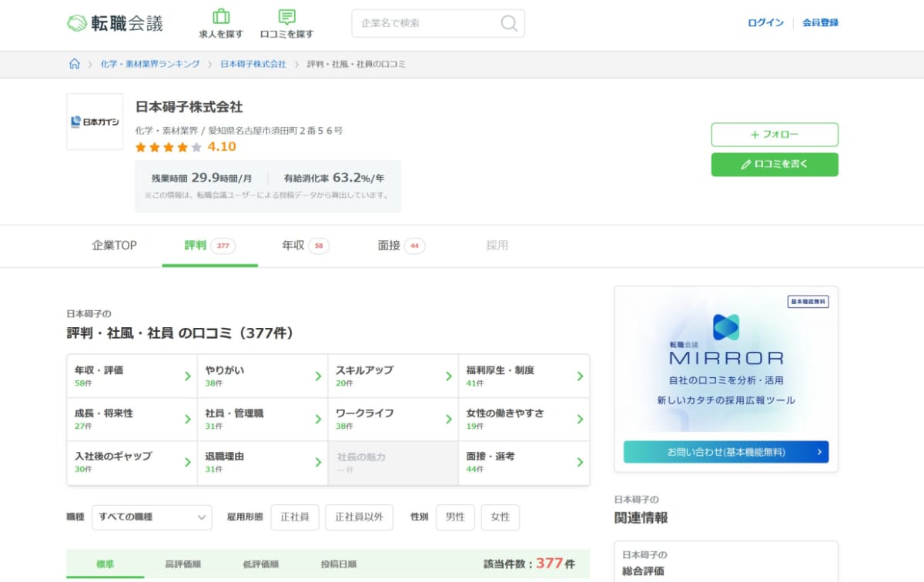This screenshot has width=924, height=582.
Task: Open the breadcrumb home icon
Action: click(73, 64)
